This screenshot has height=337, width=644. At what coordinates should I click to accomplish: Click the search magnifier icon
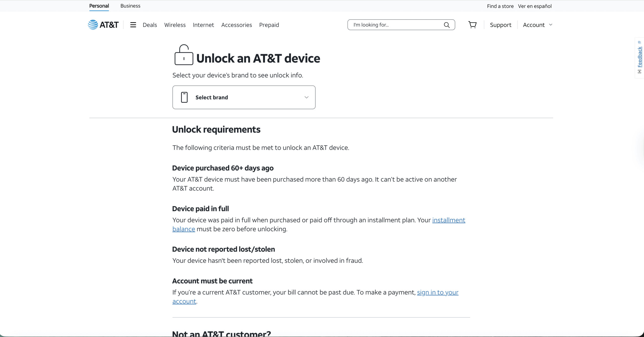tap(447, 25)
